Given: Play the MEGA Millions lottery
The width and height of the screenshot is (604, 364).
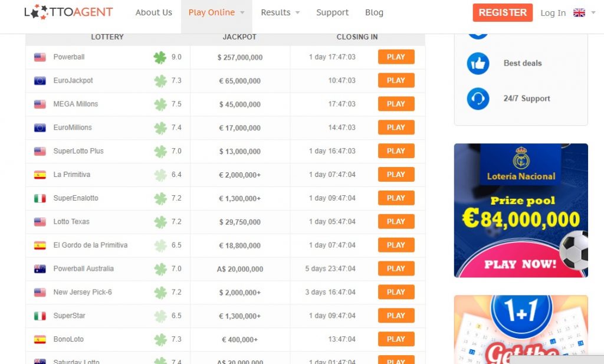Looking at the screenshot, I should pos(396,104).
